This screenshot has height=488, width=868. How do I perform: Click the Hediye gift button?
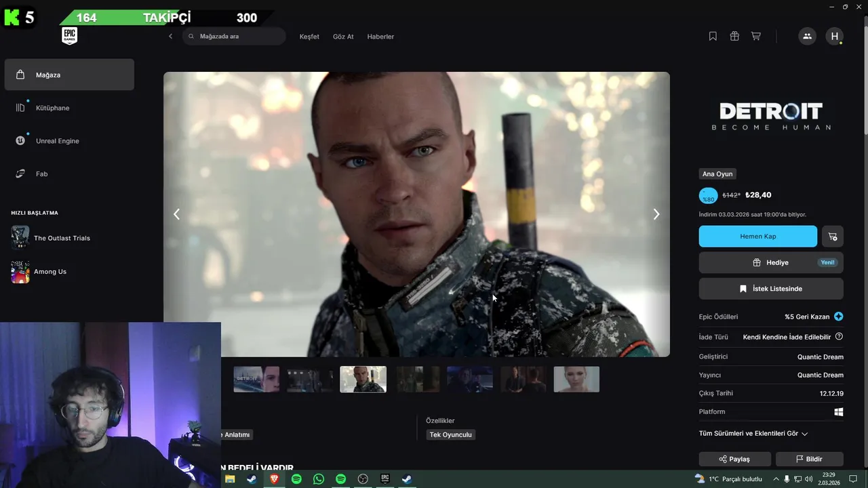(771, 262)
